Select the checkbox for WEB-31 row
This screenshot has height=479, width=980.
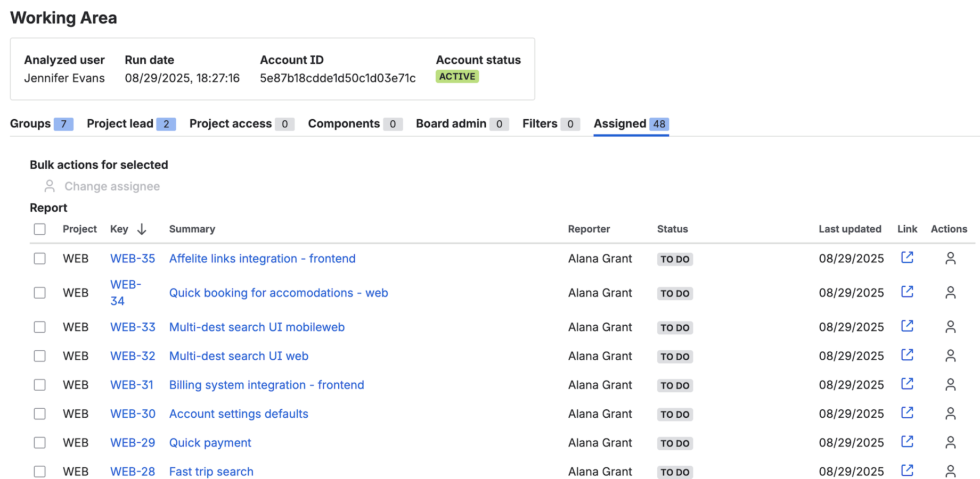[40, 385]
